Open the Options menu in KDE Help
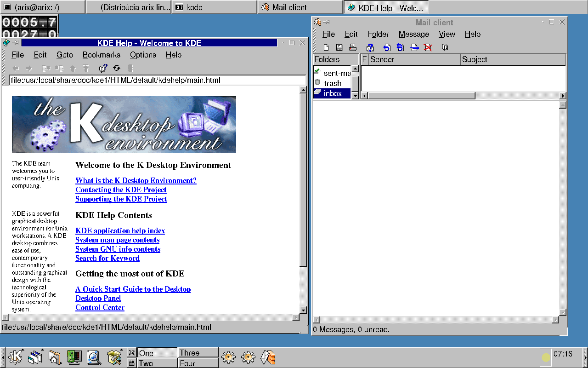588x368 pixels. pyautogui.click(x=143, y=55)
